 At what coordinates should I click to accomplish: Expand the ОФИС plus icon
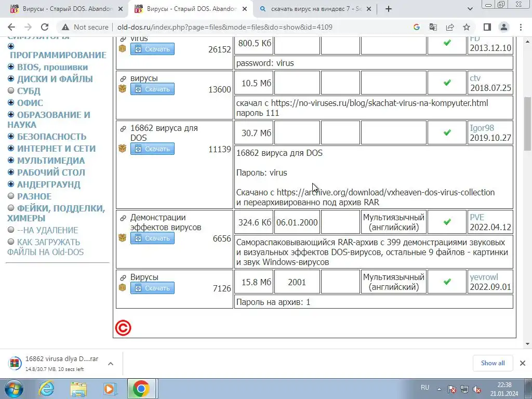(11, 102)
